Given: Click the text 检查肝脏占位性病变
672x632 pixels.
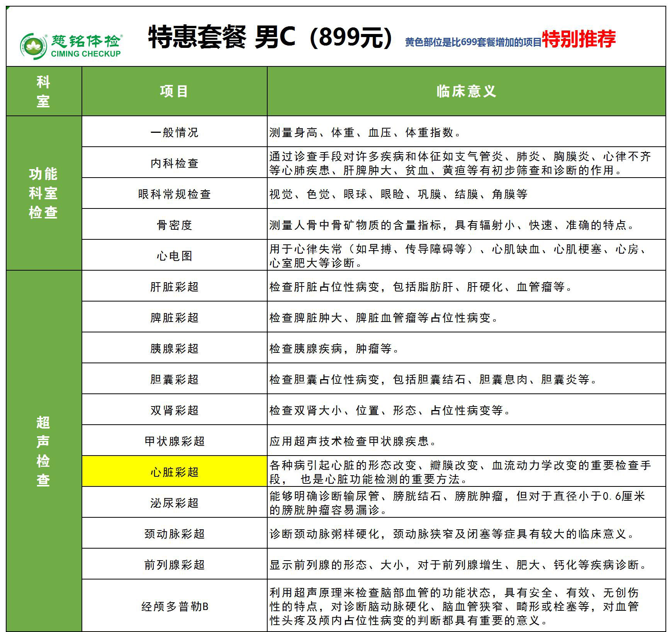Looking at the screenshot, I should point(324,286).
